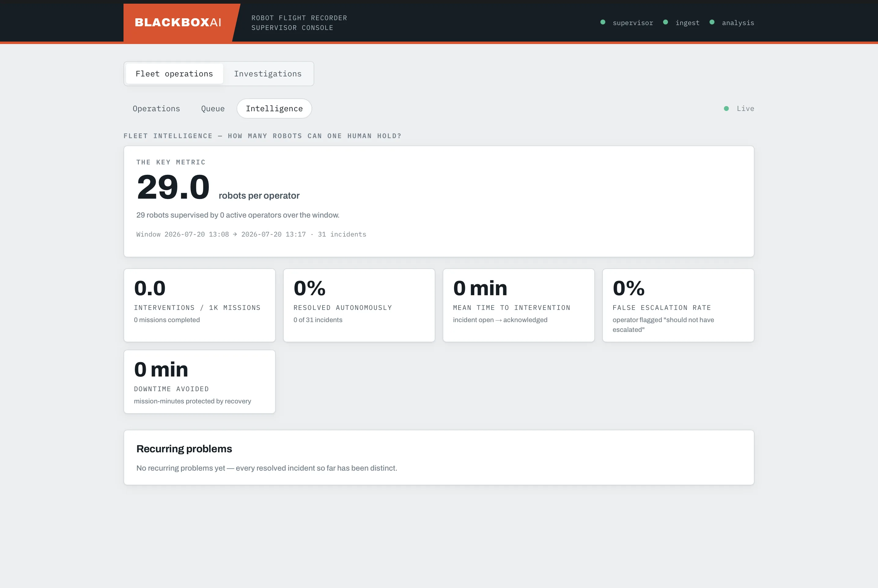Click the ingest service label
Screen dimensions: 878x588
click(687, 23)
